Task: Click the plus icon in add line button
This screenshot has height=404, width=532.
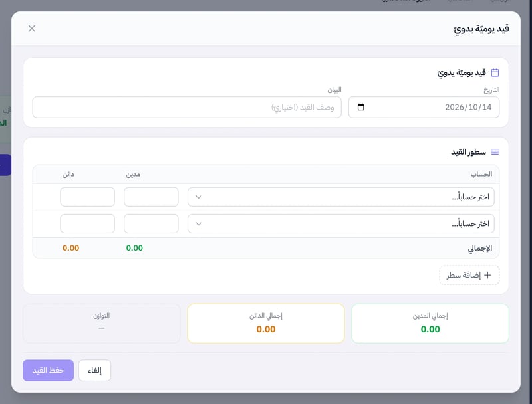Action: (x=487, y=275)
